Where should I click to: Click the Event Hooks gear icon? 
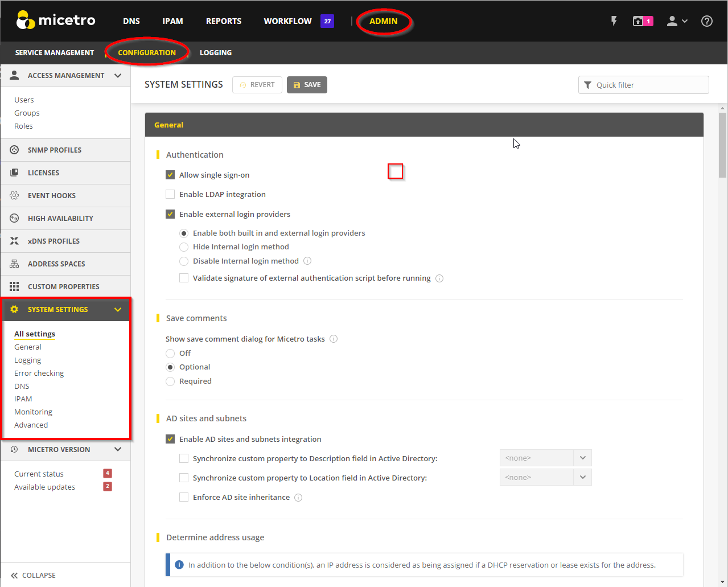(14, 195)
